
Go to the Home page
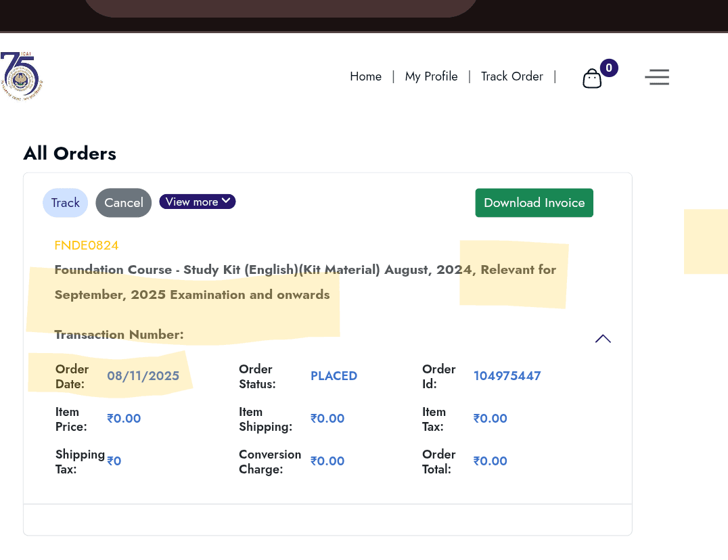(x=366, y=76)
